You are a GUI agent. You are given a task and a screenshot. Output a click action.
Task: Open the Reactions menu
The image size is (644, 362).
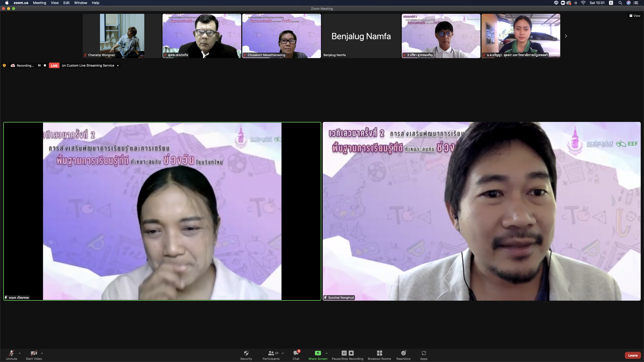(403, 355)
